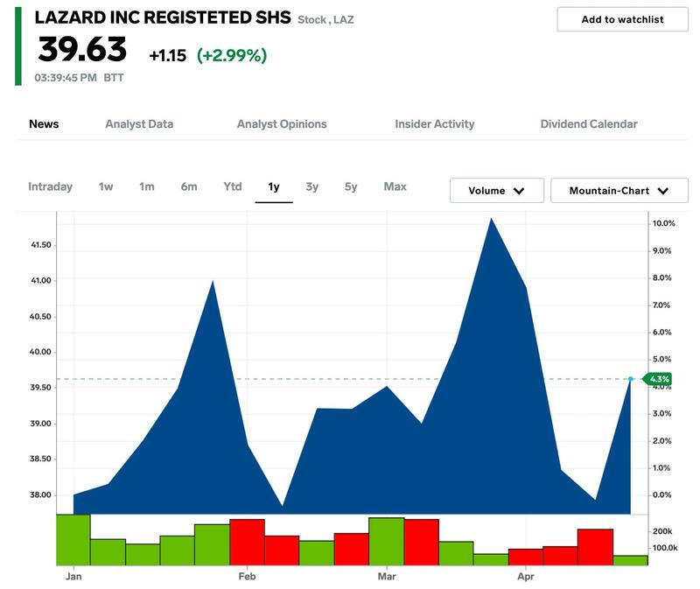
Task: Click the +2.99% change percentage
Action: coord(232,55)
